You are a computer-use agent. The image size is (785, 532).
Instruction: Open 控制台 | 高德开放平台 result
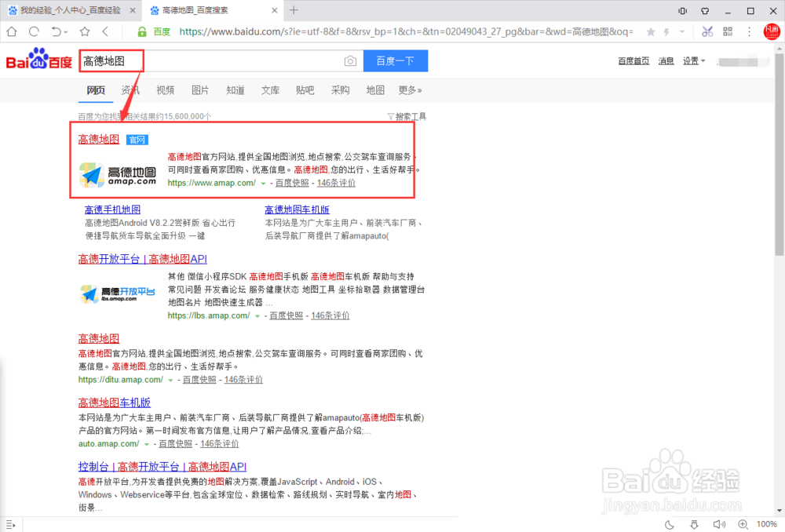(x=162, y=467)
